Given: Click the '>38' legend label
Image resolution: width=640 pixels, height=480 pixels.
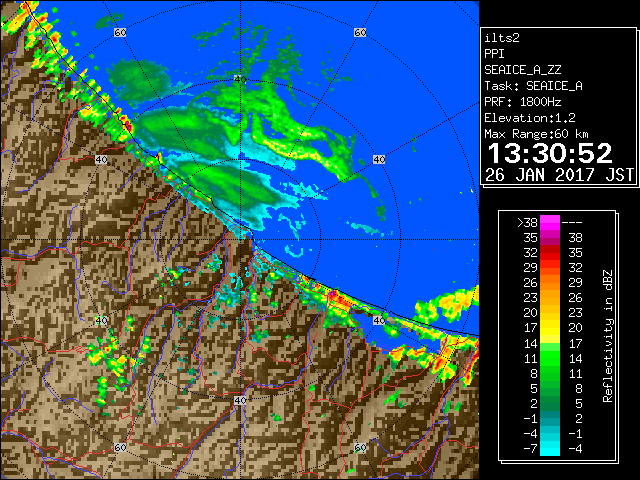Looking at the screenshot, I should pos(527,222).
